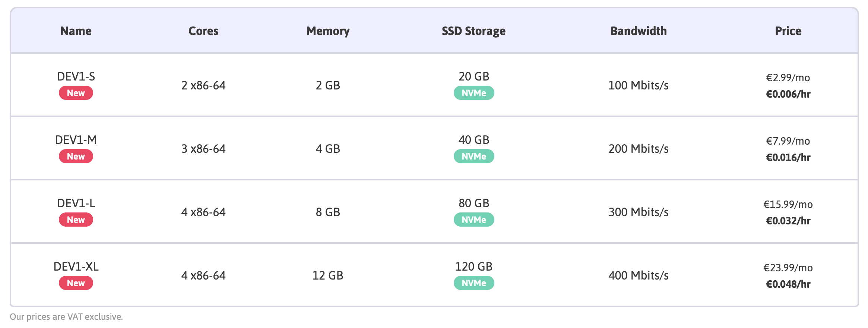Click the New badge under DEV1-S
This screenshot has width=868, height=328.
coord(76,93)
